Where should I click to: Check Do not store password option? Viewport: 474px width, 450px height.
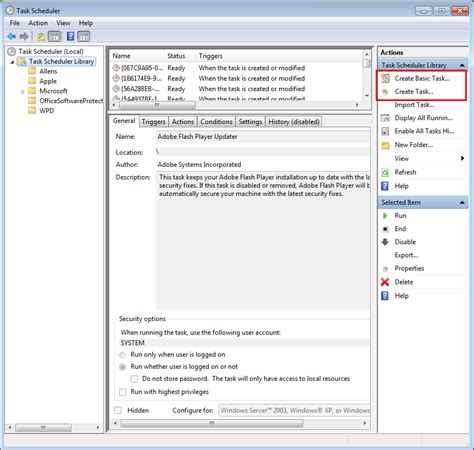tap(134, 379)
